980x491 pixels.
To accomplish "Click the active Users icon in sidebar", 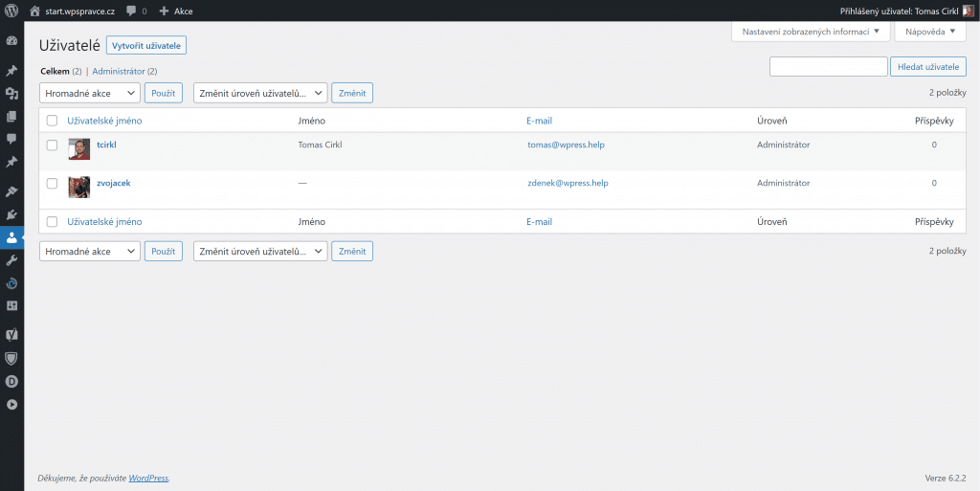I will [x=11, y=238].
